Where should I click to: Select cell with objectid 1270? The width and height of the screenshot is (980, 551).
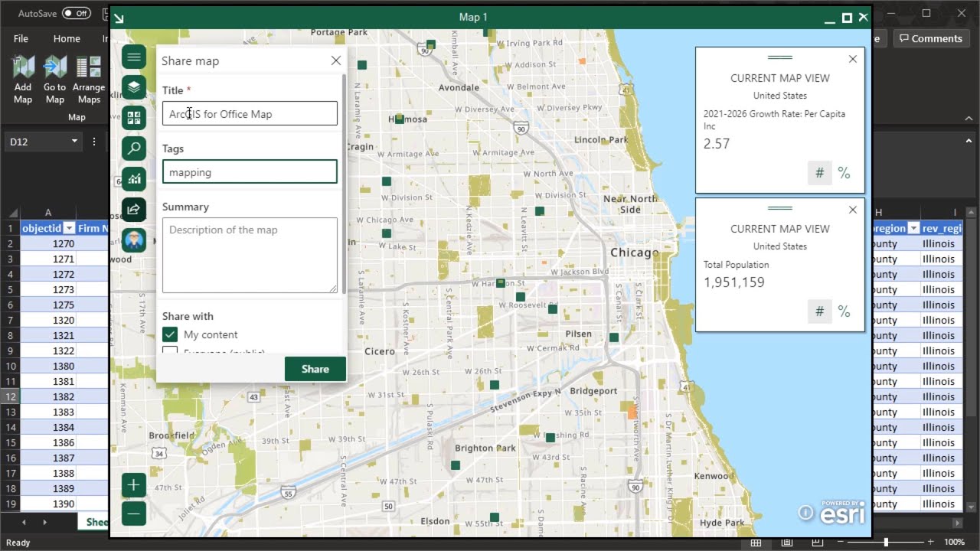pyautogui.click(x=47, y=243)
